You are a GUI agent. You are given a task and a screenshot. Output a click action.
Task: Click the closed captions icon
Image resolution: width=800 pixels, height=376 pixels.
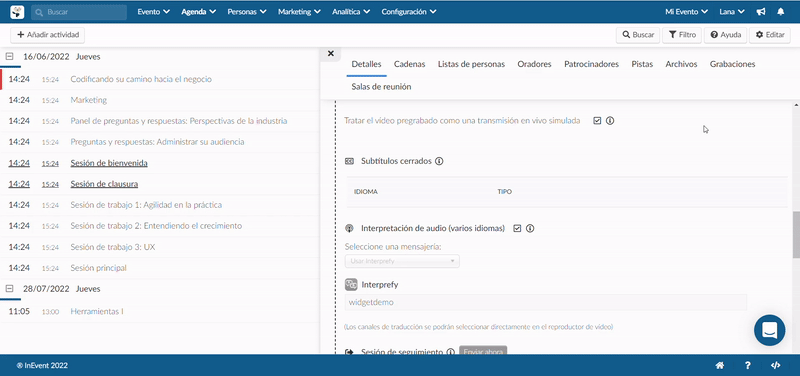(x=349, y=161)
